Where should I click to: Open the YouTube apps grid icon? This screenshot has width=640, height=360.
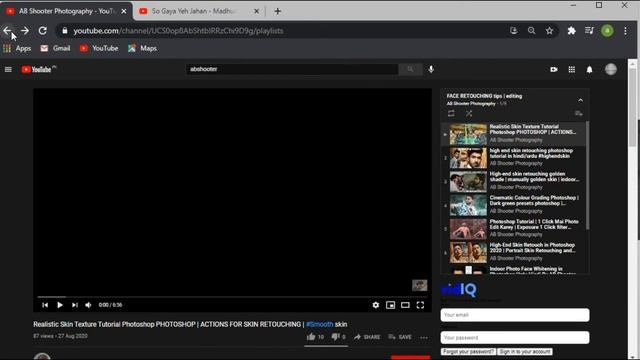[x=571, y=69]
